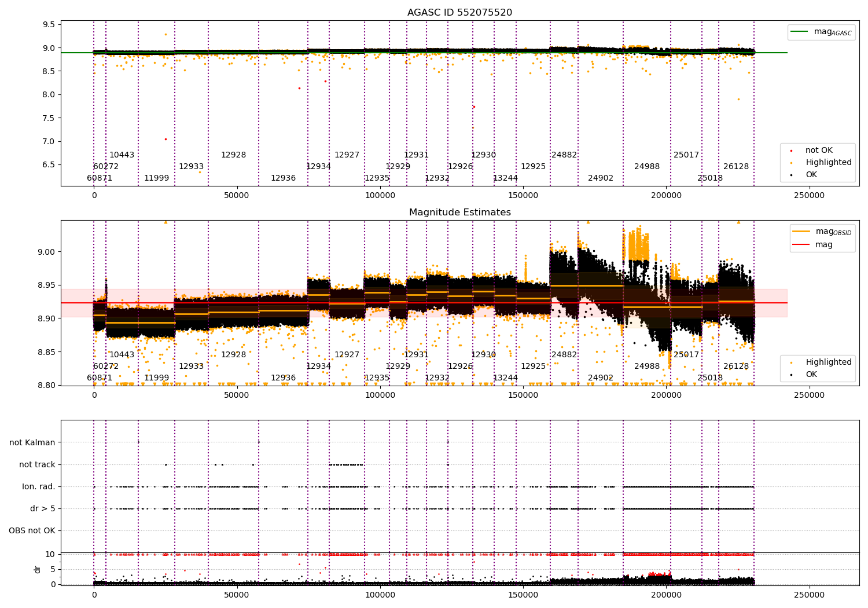This screenshot has width=868, height=608.
Task: Click the 'dr' y-axis label of the bottom plot
Action: point(38,569)
